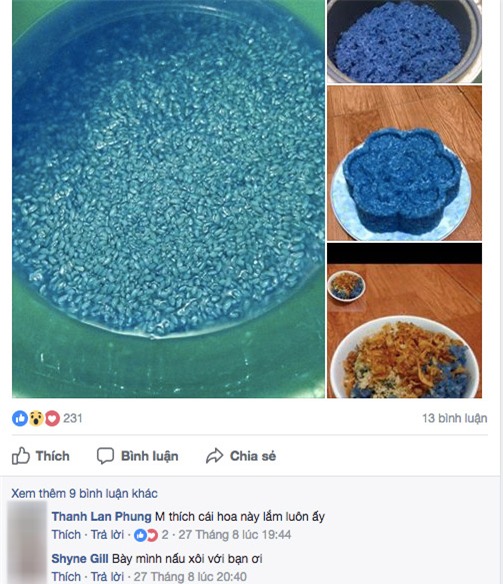The width and height of the screenshot is (503, 584).
Task: Open the rice bowl with toppings photo
Action: 404,321
